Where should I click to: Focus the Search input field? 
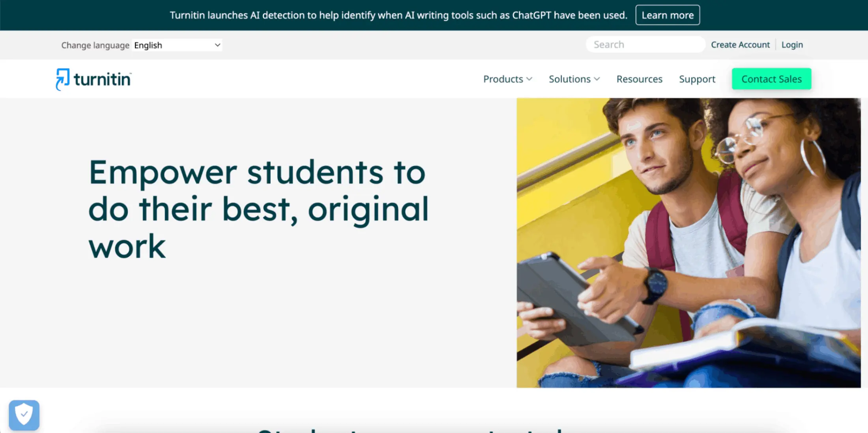tap(645, 44)
